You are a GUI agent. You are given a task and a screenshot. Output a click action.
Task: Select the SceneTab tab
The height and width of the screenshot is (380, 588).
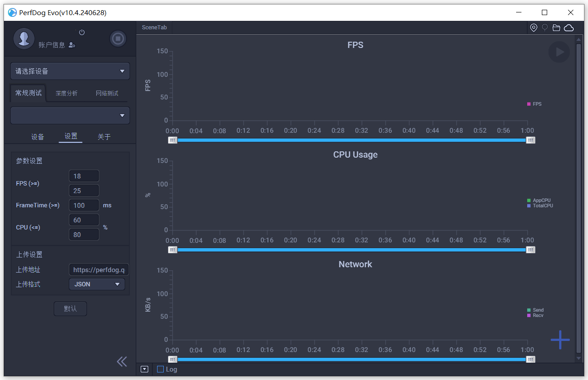[154, 28]
